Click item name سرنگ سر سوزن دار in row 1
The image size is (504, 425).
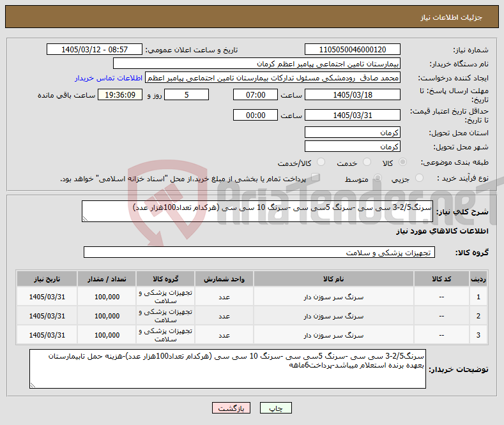click(333, 297)
